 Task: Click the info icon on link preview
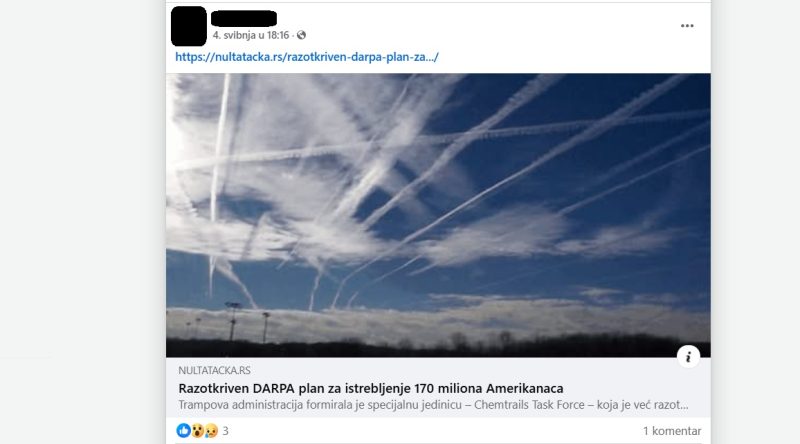tap(688, 357)
